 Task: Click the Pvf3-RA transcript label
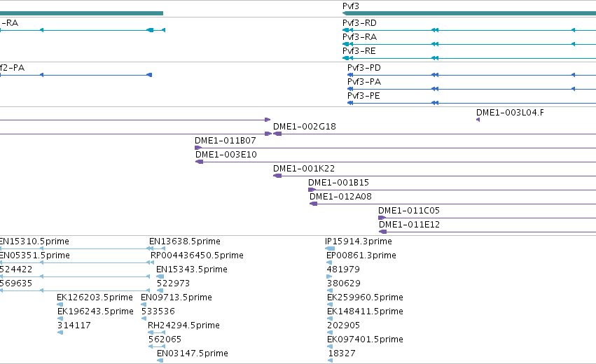(359, 37)
